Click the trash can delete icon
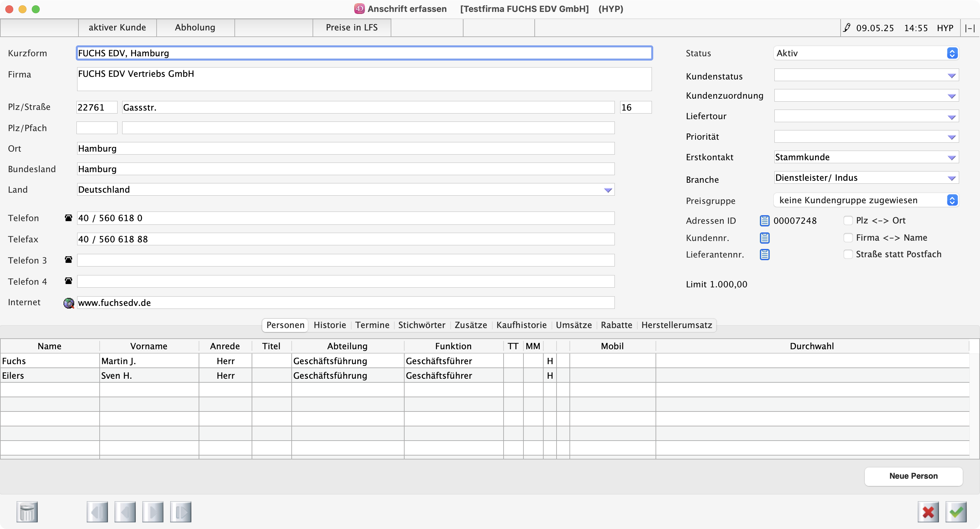Screen dimensions: 980x529 [27, 512]
